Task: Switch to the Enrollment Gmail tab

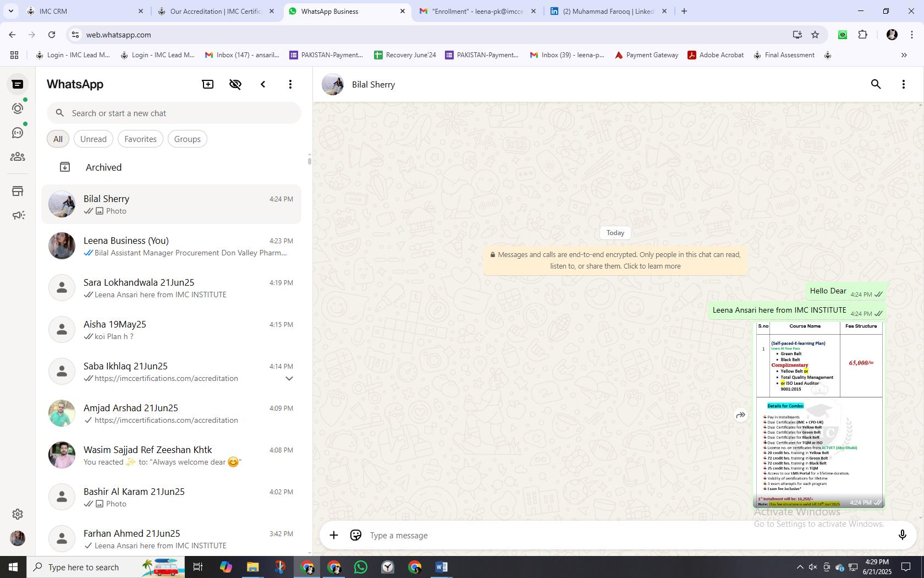Action: coord(477,11)
